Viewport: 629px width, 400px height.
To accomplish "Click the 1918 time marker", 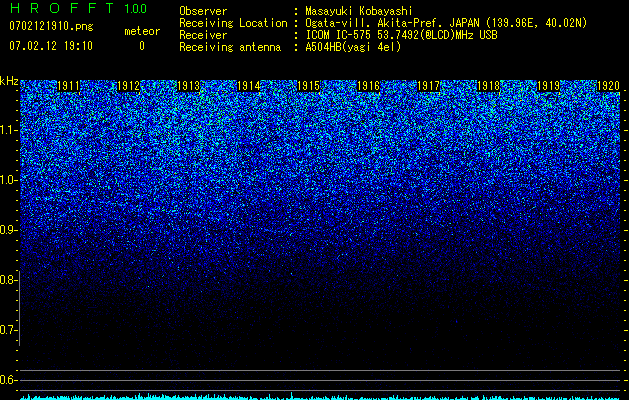I will tap(489, 86).
